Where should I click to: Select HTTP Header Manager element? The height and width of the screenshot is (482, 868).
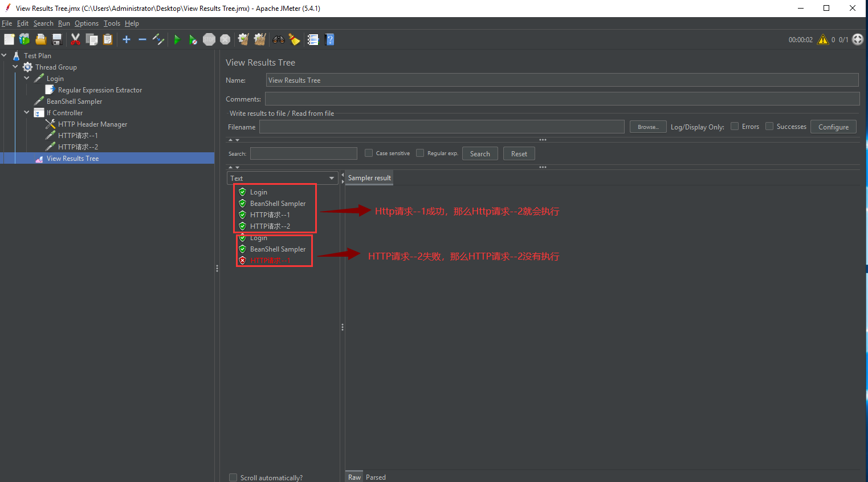click(x=92, y=124)
